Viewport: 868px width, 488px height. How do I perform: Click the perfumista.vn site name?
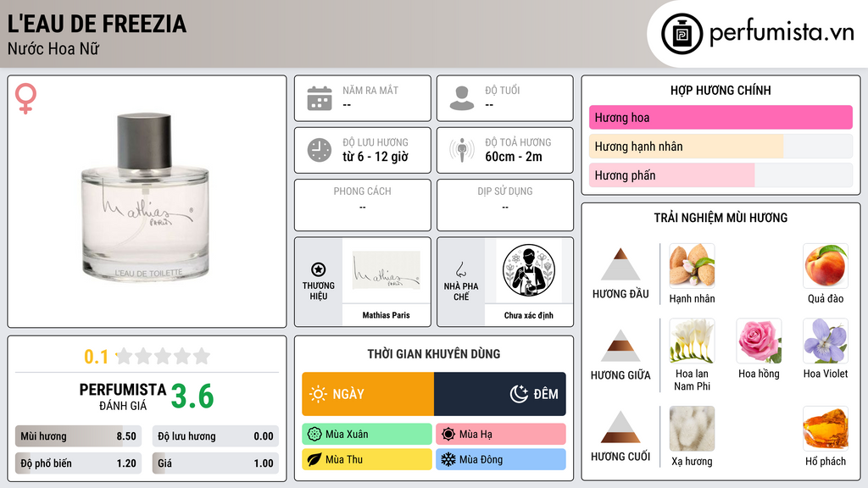coord(782,33)
